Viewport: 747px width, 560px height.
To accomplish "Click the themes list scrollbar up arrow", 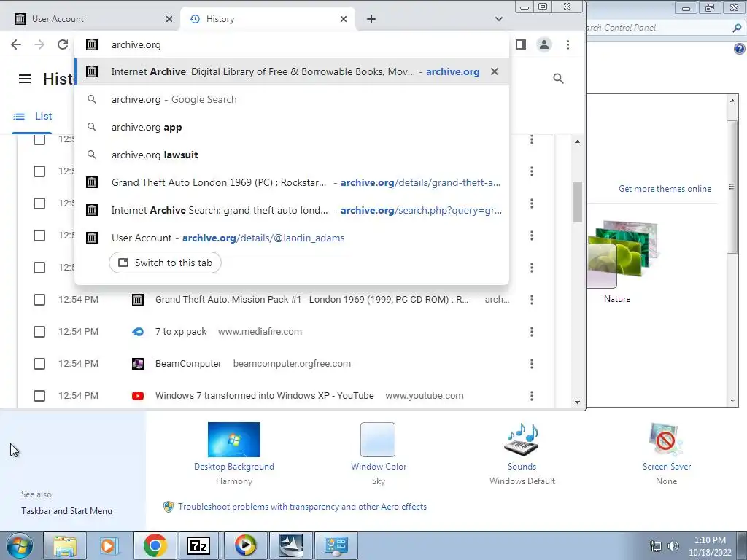I will (732, 101).
